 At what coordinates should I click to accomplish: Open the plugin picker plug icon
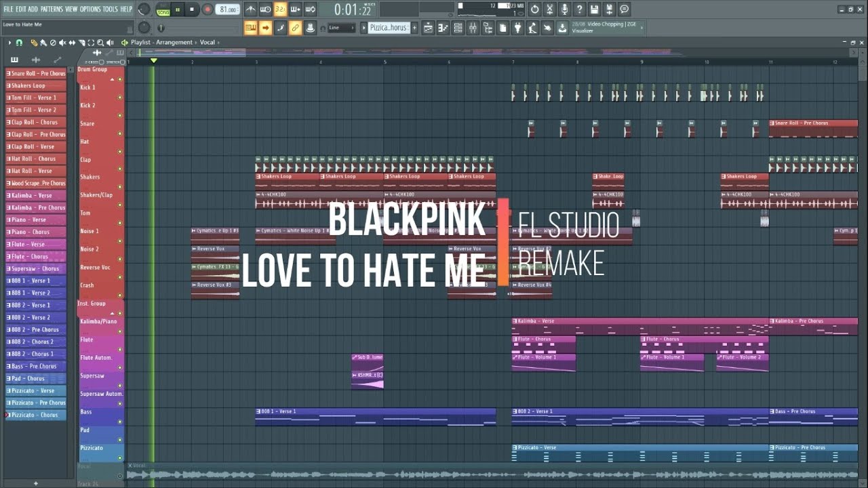pyautogui.click(x=518, y=28)
